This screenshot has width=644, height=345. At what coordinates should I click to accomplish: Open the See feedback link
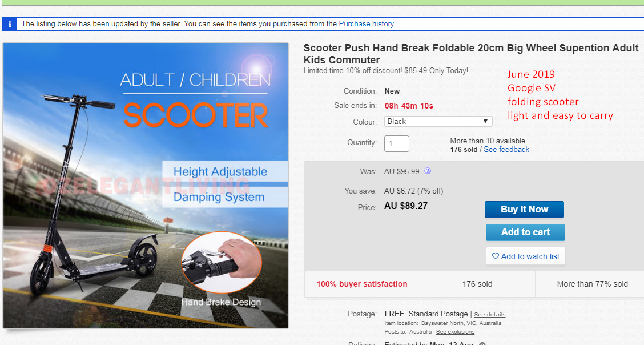click(506, 150)
